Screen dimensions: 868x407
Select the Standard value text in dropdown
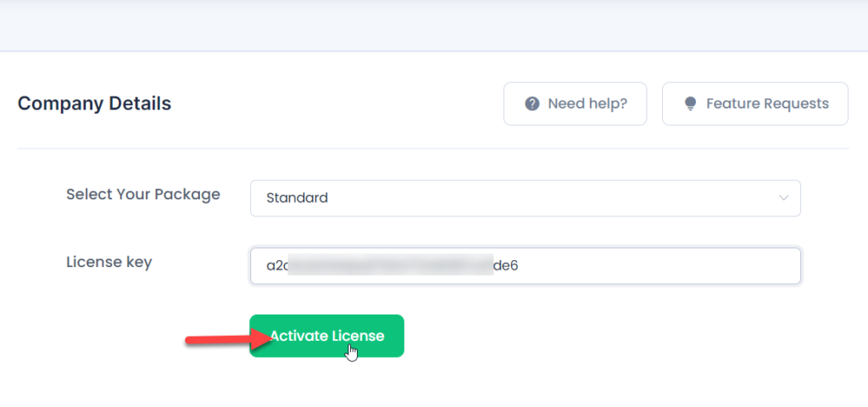297,198
